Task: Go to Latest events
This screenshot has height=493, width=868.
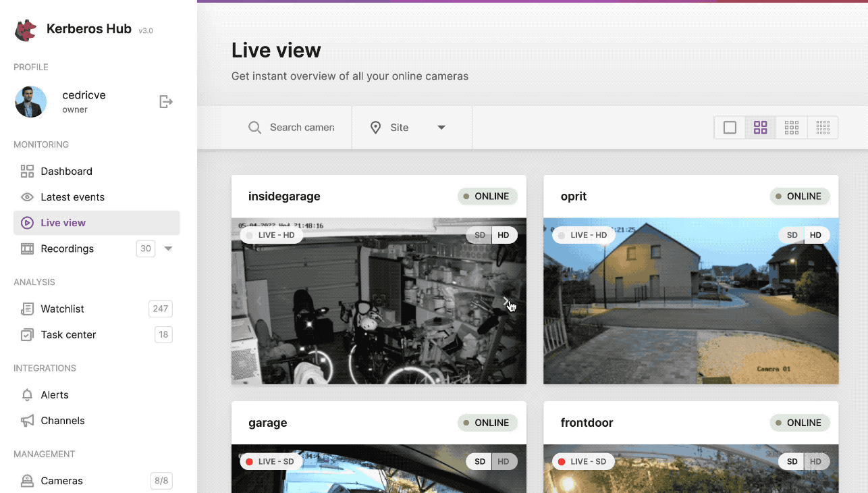Action: pos(97,197)
